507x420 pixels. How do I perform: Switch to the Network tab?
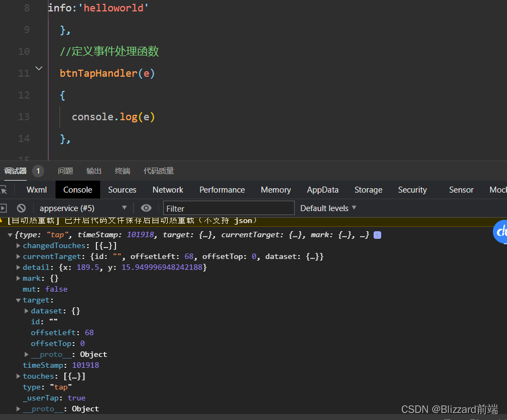168,190
